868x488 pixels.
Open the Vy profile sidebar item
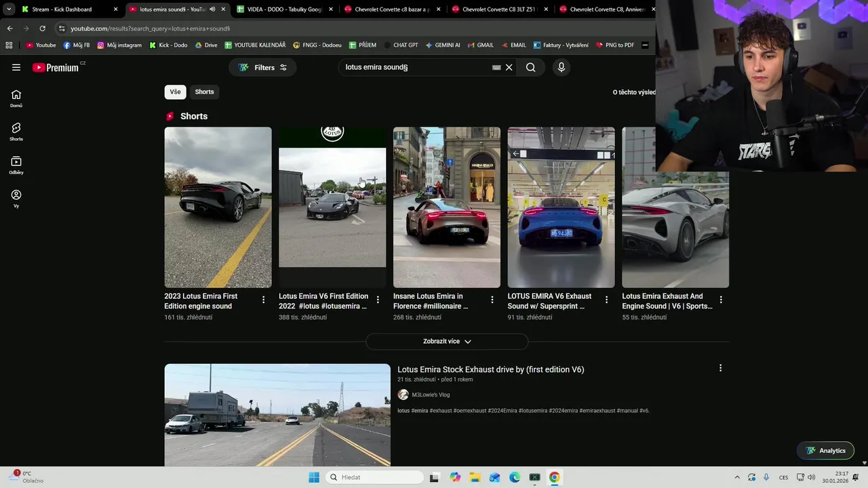coord(16,199)
